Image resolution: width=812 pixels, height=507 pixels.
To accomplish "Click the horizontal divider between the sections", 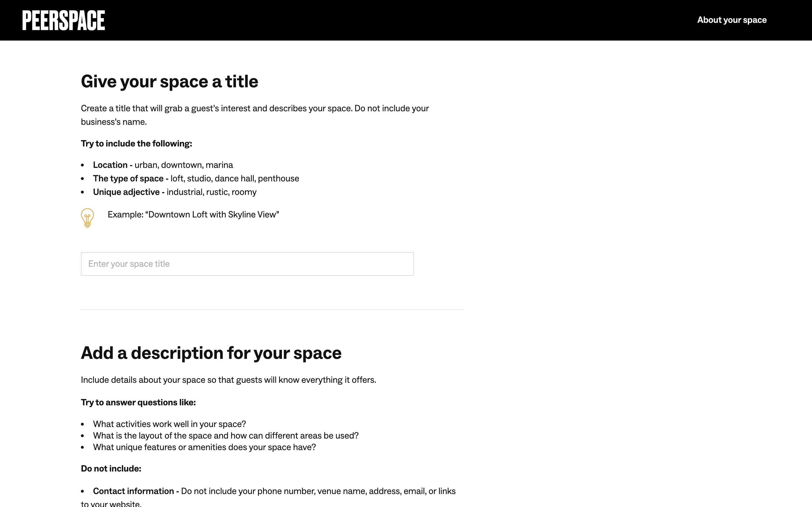I will pos(272,310).
